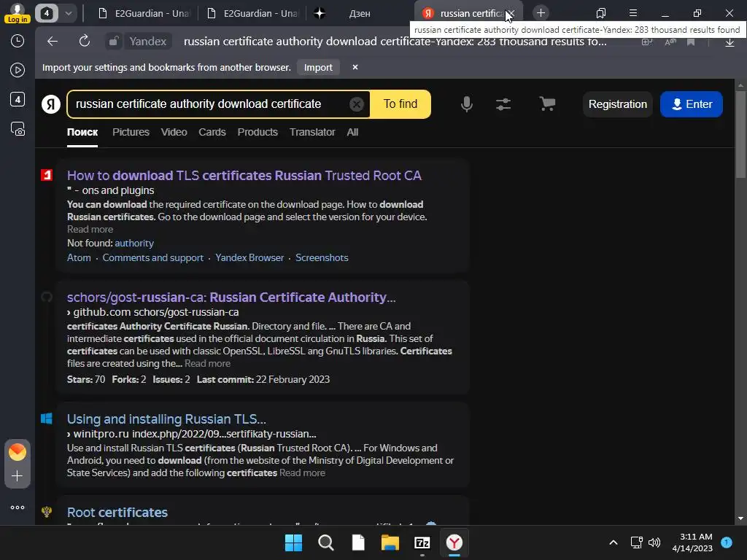
Task: Click the Yandex label in address bar
Action: (147, 42)
